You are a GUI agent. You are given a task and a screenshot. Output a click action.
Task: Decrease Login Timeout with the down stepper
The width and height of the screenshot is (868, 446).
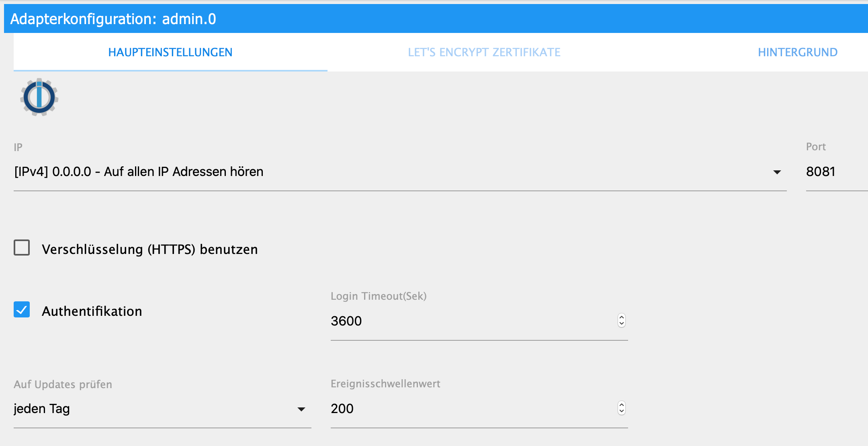[622, 324]
